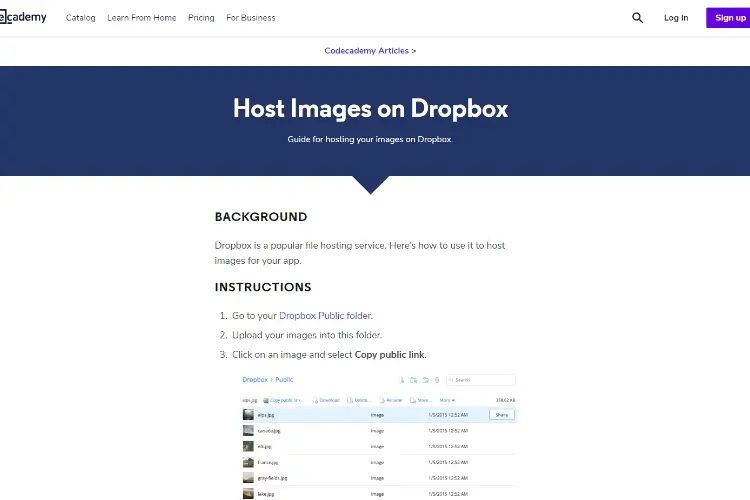750x500 pixels.
Task: Click the INSTRUCTIONS section heading
Action: tap(263, 287)
